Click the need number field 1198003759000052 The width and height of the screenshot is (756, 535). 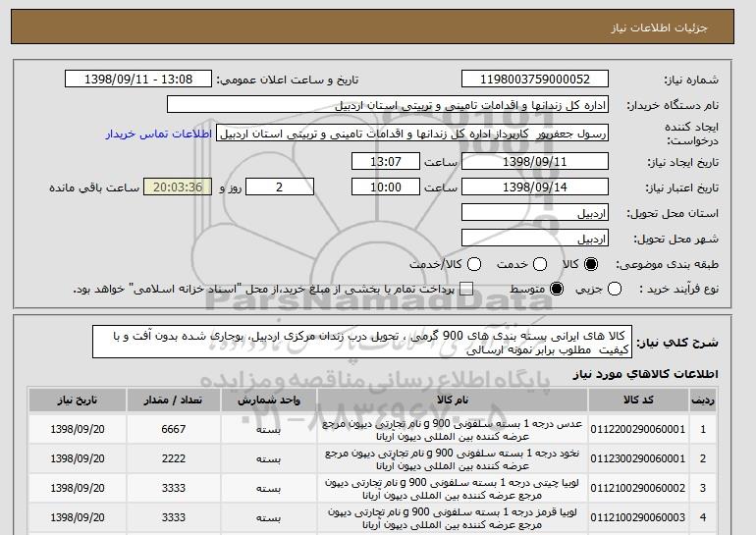[x=535, y=80]
